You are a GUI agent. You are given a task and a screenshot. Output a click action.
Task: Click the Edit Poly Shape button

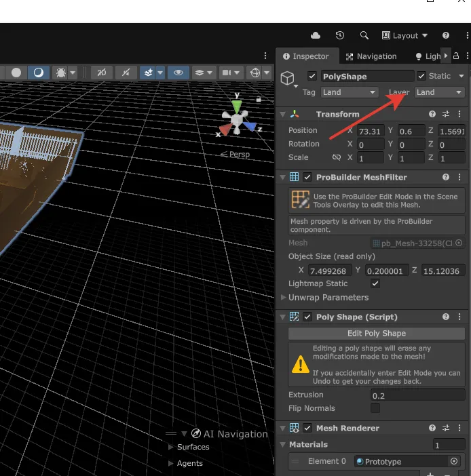pos(377,334)
